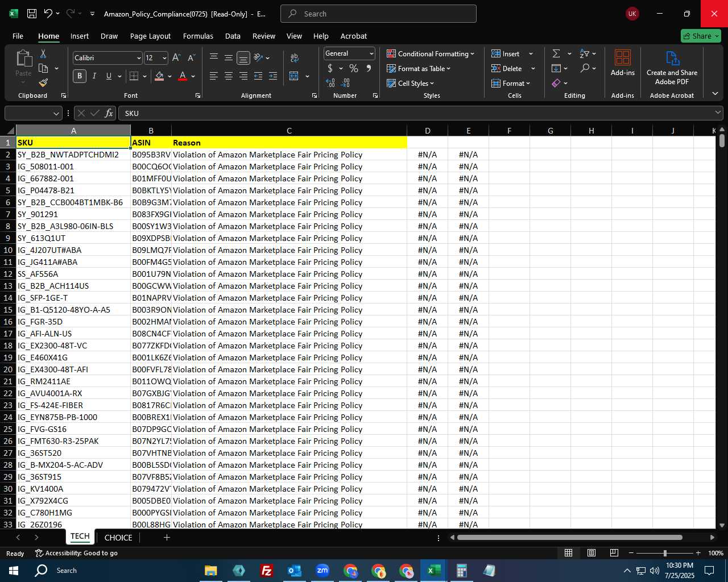Click the Insert Function fx icon
Screen dimensions: 728x582
[x=109, y=113]
